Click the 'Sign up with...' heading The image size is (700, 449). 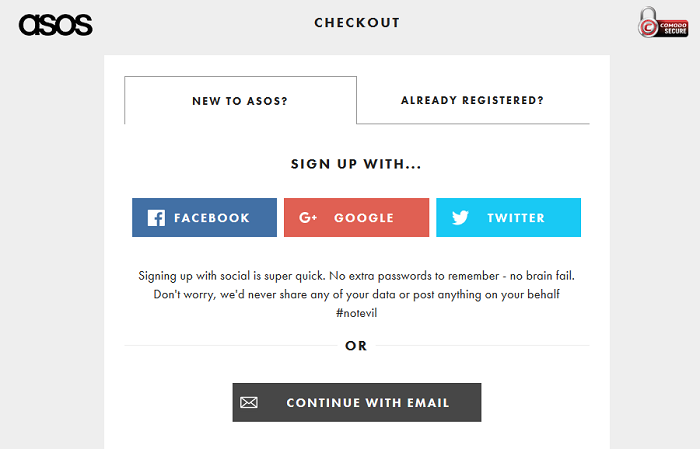coord(357,164)
